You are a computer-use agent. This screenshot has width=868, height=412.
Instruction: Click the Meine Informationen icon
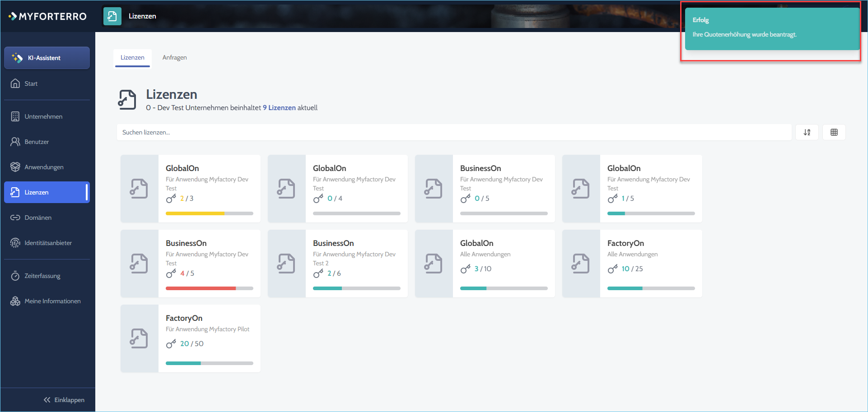click(x=15, y=301)
